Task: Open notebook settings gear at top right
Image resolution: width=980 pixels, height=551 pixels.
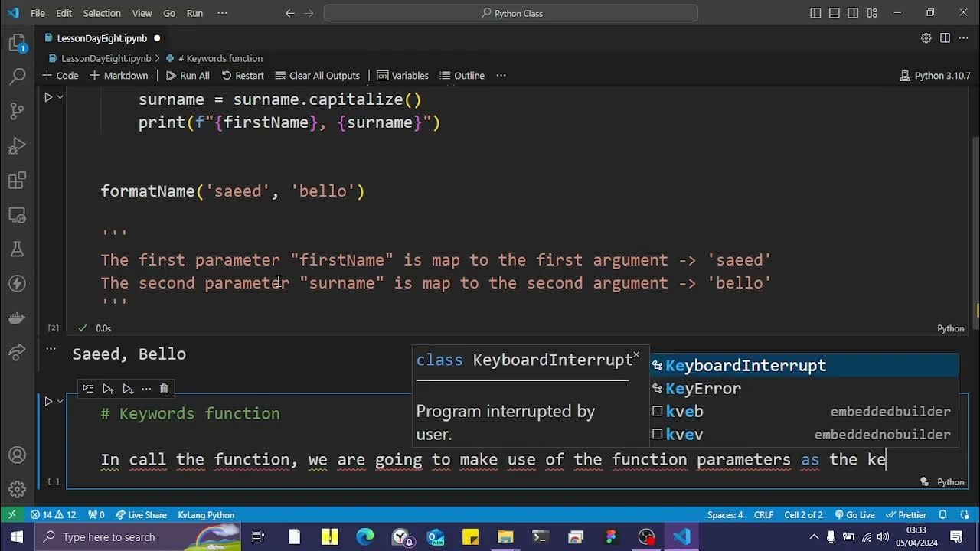Action: tap(926, 38)
